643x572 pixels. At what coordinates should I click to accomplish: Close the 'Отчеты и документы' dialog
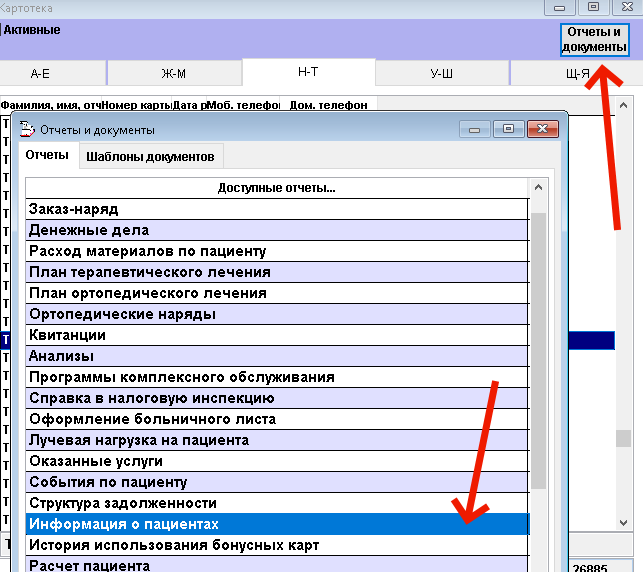pyautogui.click(x=541, y=129)
